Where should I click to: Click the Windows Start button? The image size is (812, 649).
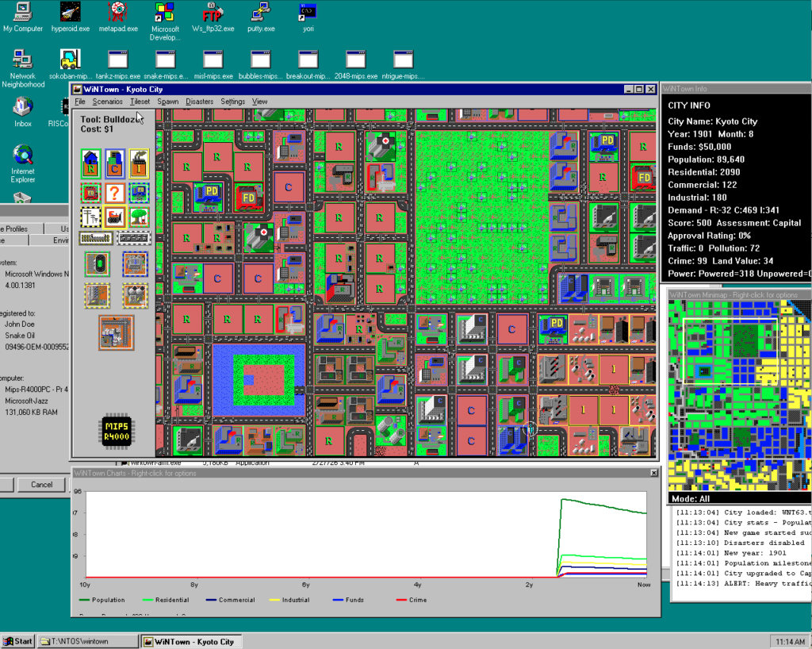(x=18, y=641)
